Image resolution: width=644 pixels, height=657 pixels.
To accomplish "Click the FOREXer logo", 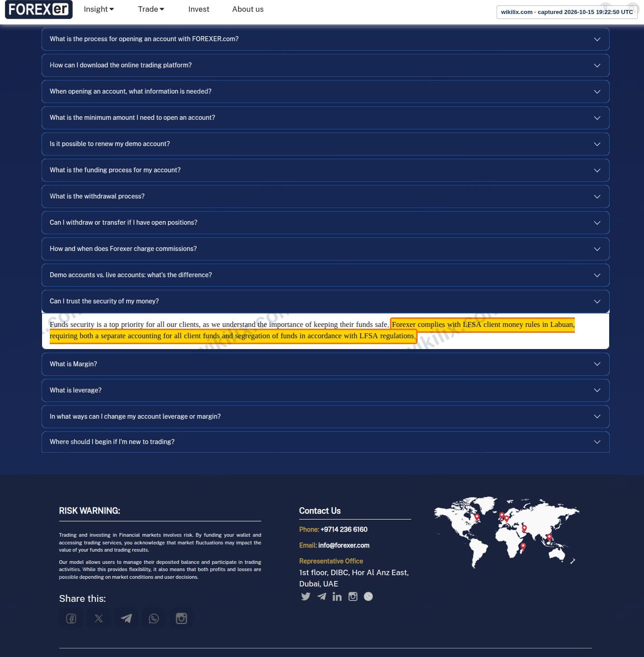I will (x=39, y=9).
